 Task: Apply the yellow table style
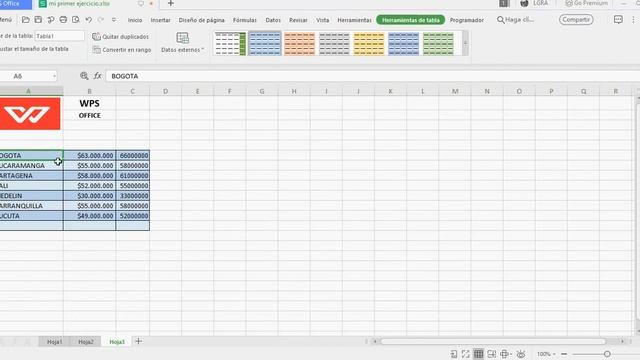(x=369, y=44)
